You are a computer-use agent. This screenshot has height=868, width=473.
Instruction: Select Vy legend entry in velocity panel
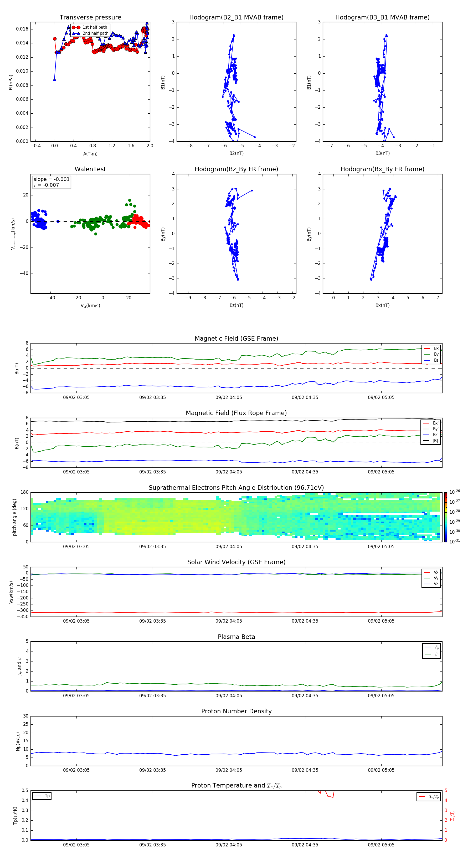tap(431, 578)
